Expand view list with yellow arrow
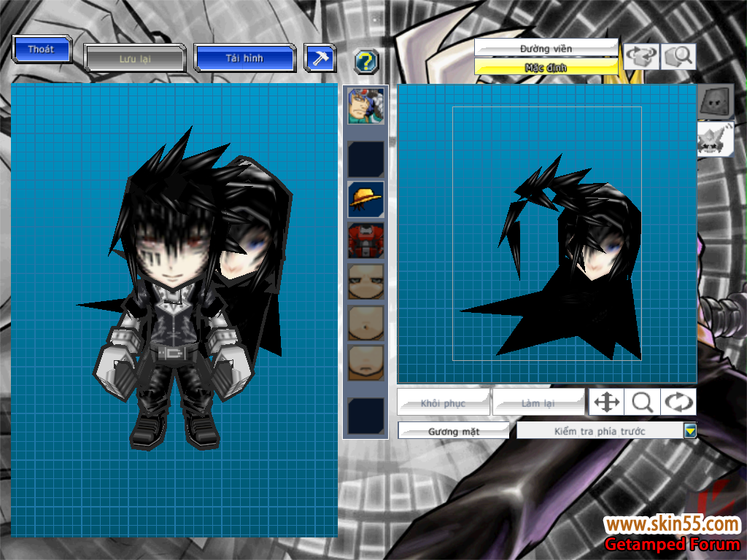 click(690, 431)
